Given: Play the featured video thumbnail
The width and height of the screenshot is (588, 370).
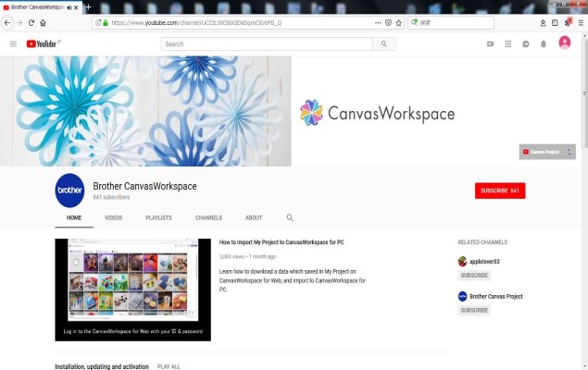Looking at the screenshot, I should [x=132, y=290].
